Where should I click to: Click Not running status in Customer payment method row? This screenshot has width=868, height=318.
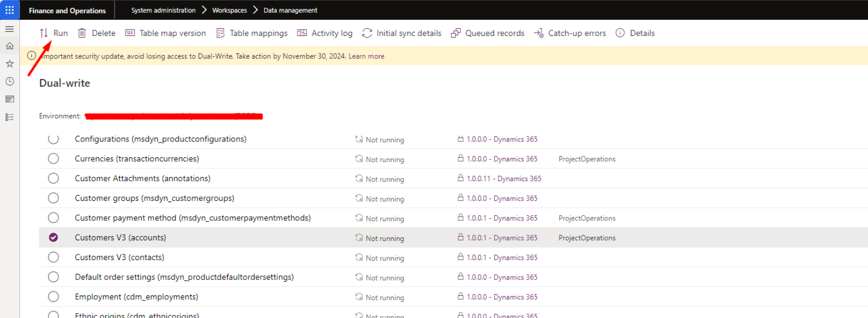pyautogui.click(x=385, y=219)
